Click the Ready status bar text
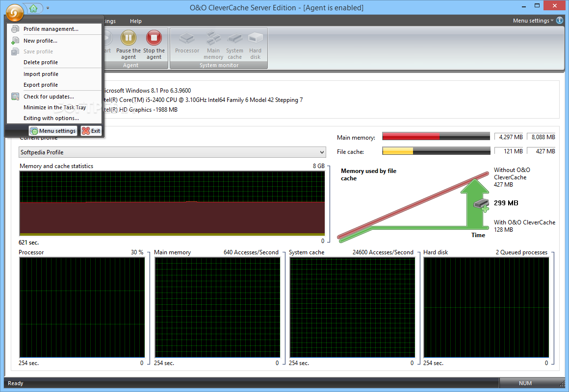This screenshot has width=569, height=392. point(16,383)
